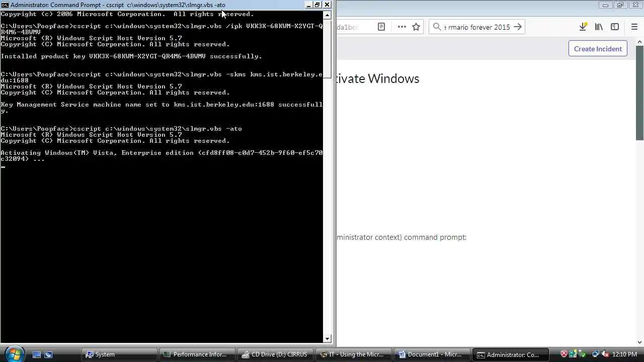This screenshot has width=644, height=362.
Task: Open Command Prompt system menu icon
Action: [x=5, y=5]
